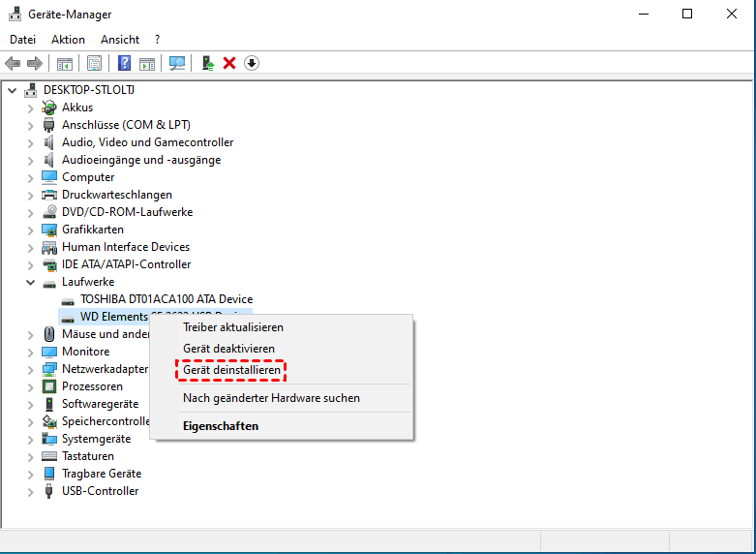The width and height of the screenshot is (756, 554).
Task: Select the Human Interface Devices label
Action: pos(126,247)
